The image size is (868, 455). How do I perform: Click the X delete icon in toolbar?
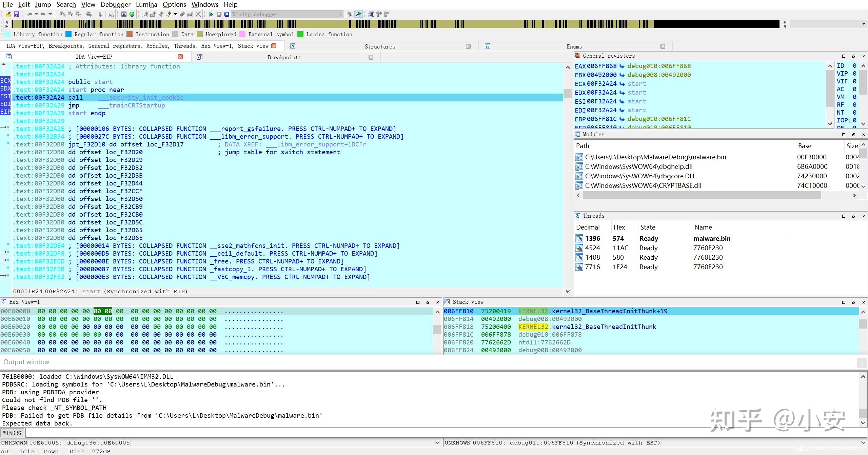(x=198, y=14)
